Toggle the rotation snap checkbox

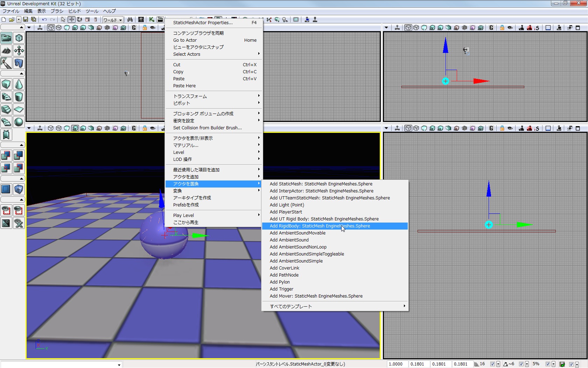tap(521, 364)
